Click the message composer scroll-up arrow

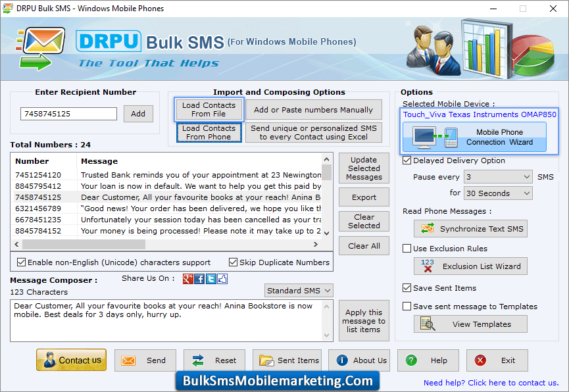click(326, 306)
